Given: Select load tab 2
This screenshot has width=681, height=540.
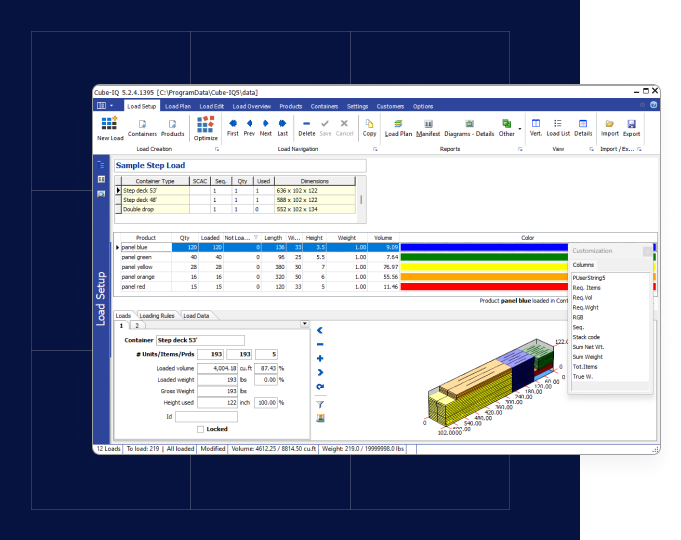Looking at the screenshot, I should point(137,325).
